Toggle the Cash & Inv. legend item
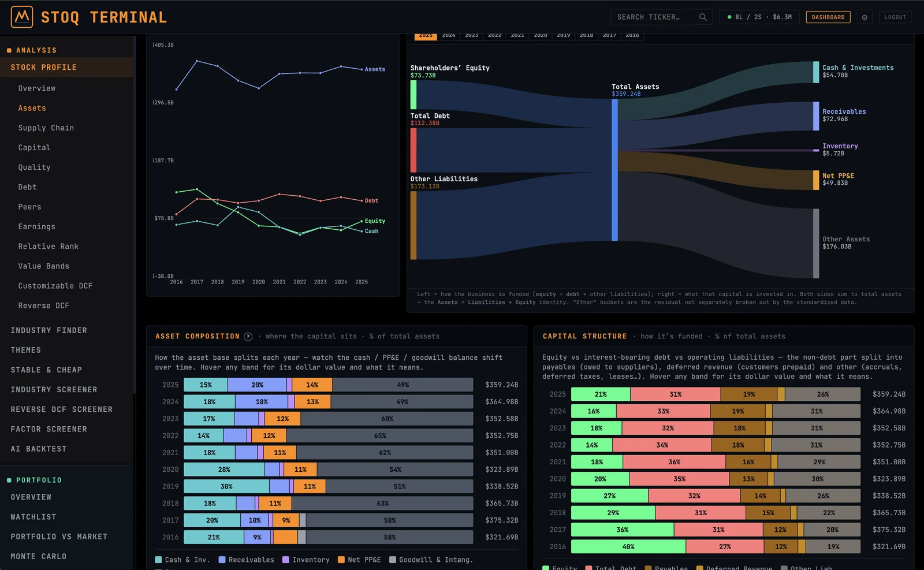This screenshot has width=924, height=570. [x=182, y=560]
